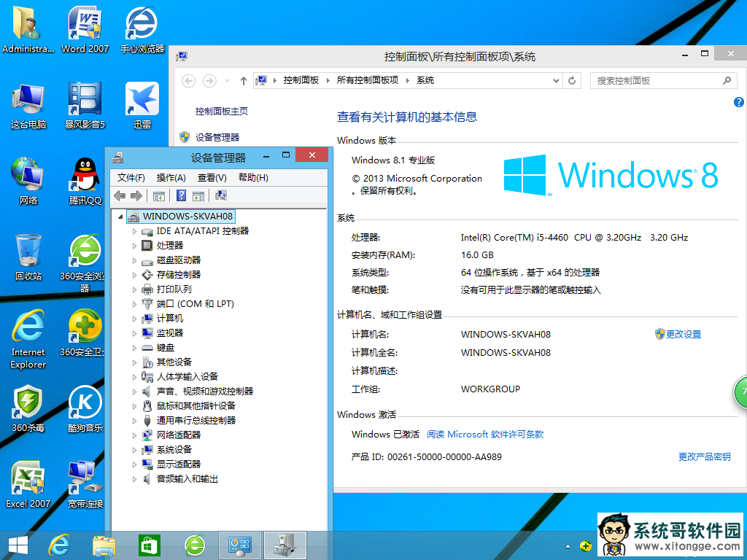Click the refresh button beside address bar
The image size is (747, 560).
pos(572,80)
